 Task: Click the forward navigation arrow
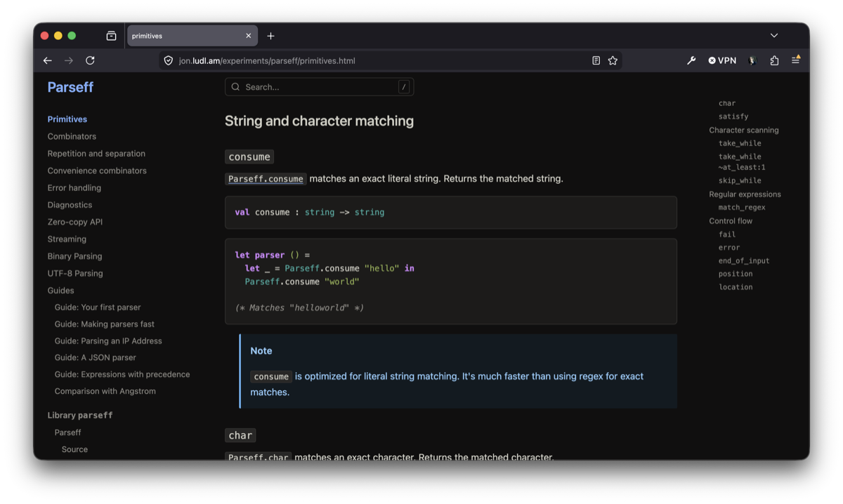tap(68, 60)
